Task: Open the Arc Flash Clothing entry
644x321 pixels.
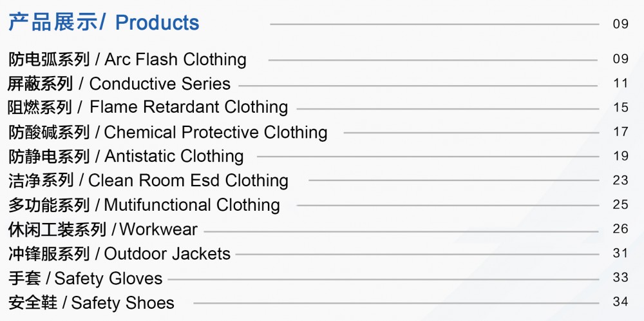Action: coord(128,60)
